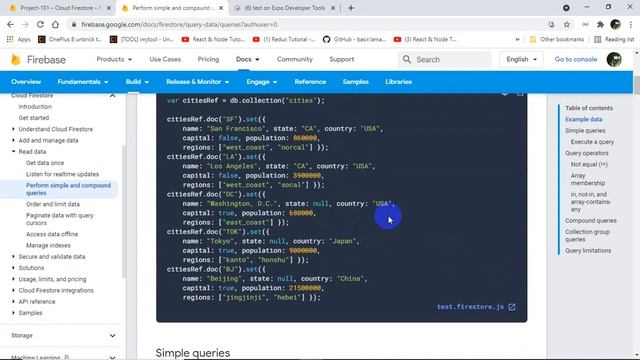Open the English language selector
This screenshot has width=640, height=360.
[521, 59]
